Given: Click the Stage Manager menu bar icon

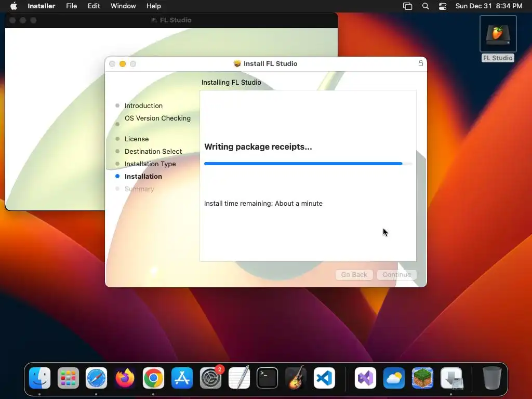Looking at the screenshot, I should pyautogui.click(x=407, y=6).
